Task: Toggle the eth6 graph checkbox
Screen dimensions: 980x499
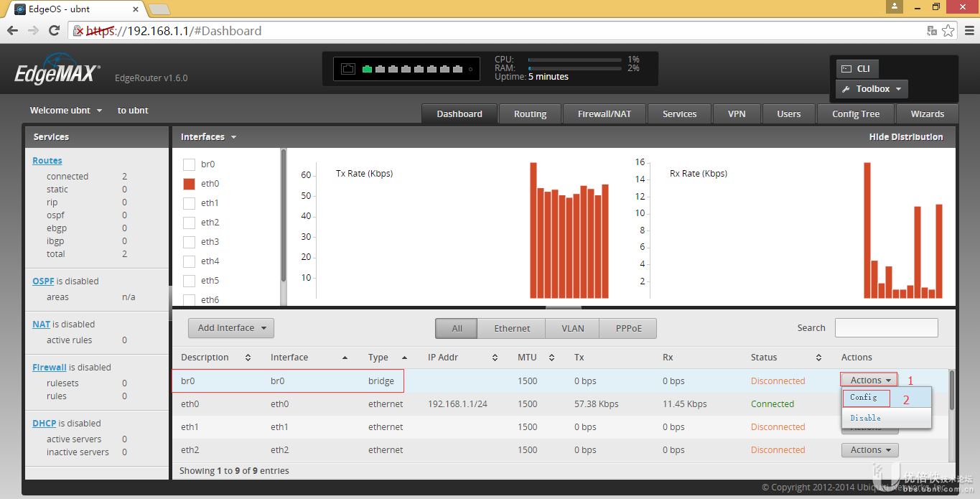Action: [190, 300]
